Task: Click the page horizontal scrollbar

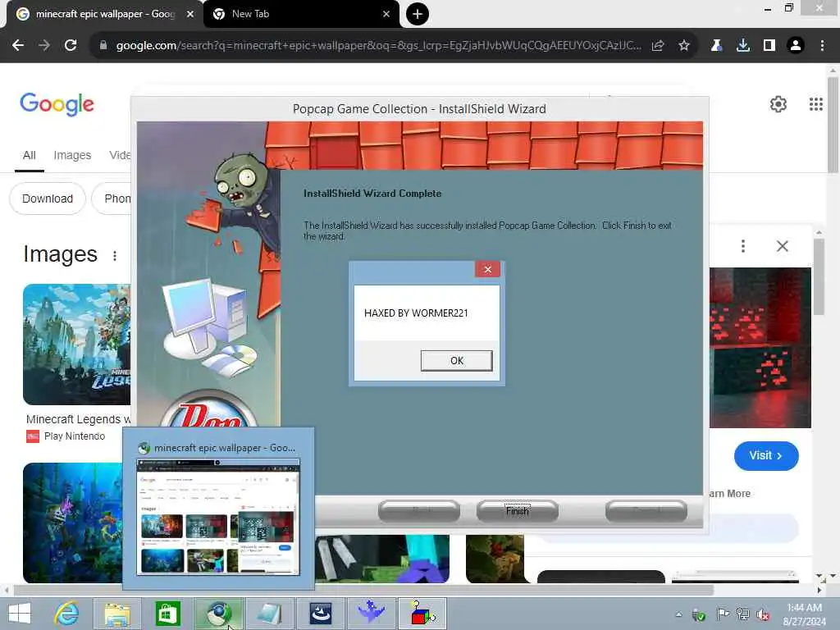Action: [x=363, y=590]
